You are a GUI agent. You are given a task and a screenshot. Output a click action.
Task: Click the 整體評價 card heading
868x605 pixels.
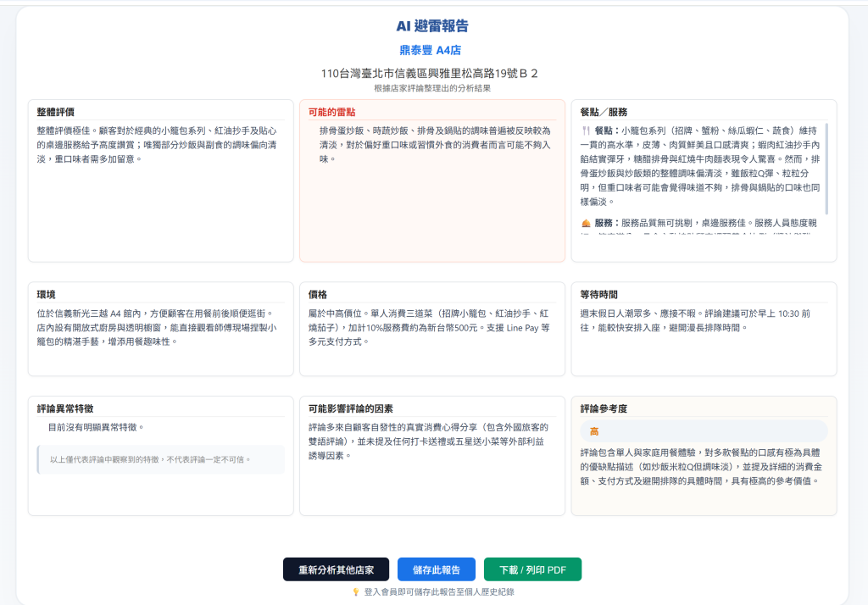(x=55, y=113)
